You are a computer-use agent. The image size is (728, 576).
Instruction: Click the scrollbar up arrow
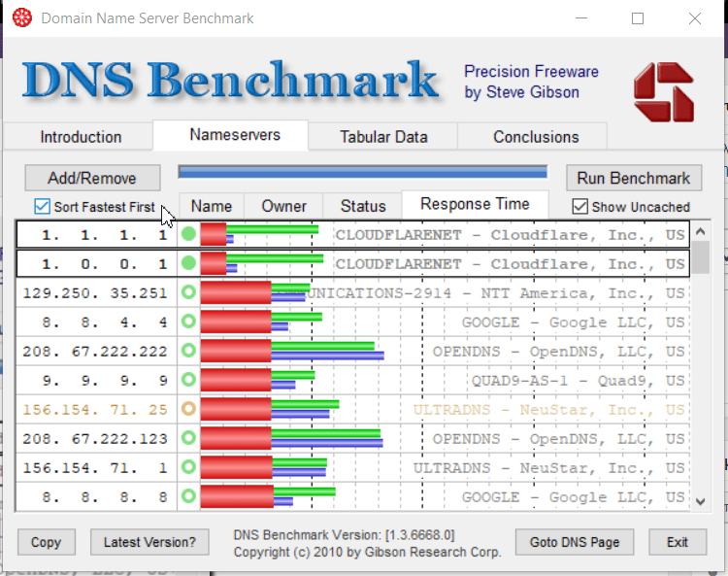[x=701, y=231]
